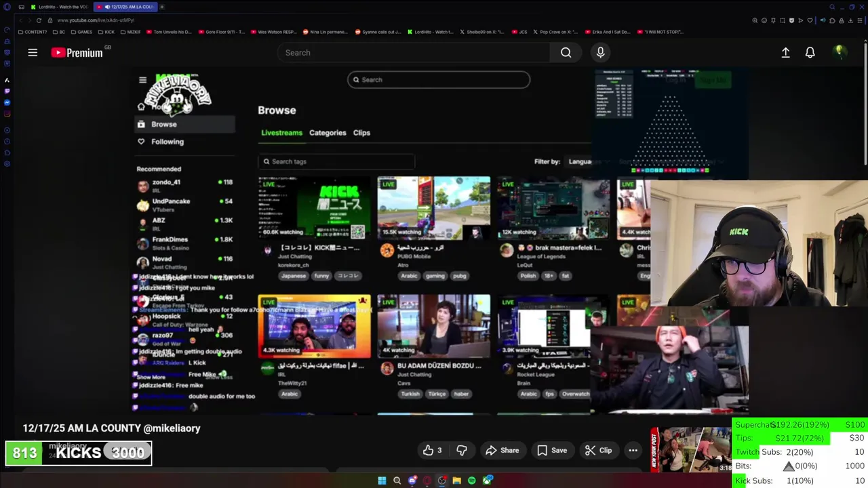
Task: Click the video title 12/17/25 AM LA COUNTY @mikeliaory
Action: 112,428
